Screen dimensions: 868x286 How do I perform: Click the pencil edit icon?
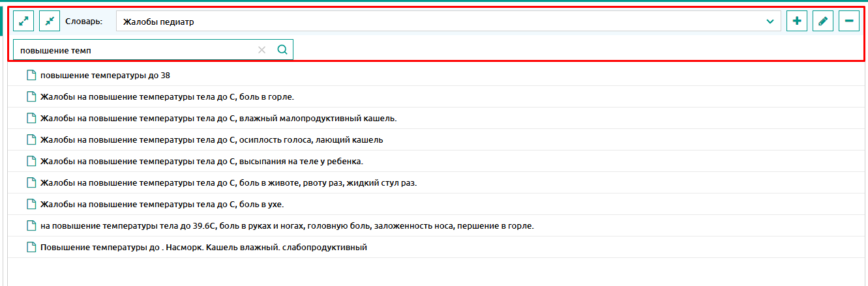tap(823, 21)
